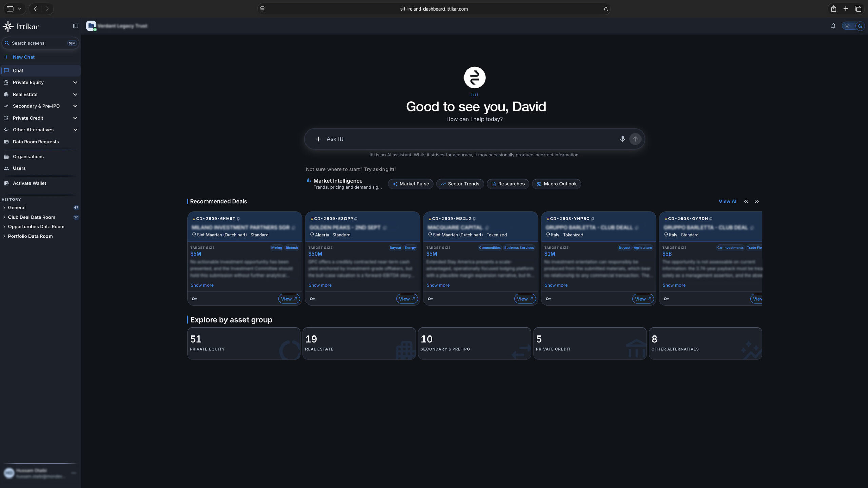Go to previous recommended deals page
The width and height of the screenshot is (868, 488).
pos(746,201)
